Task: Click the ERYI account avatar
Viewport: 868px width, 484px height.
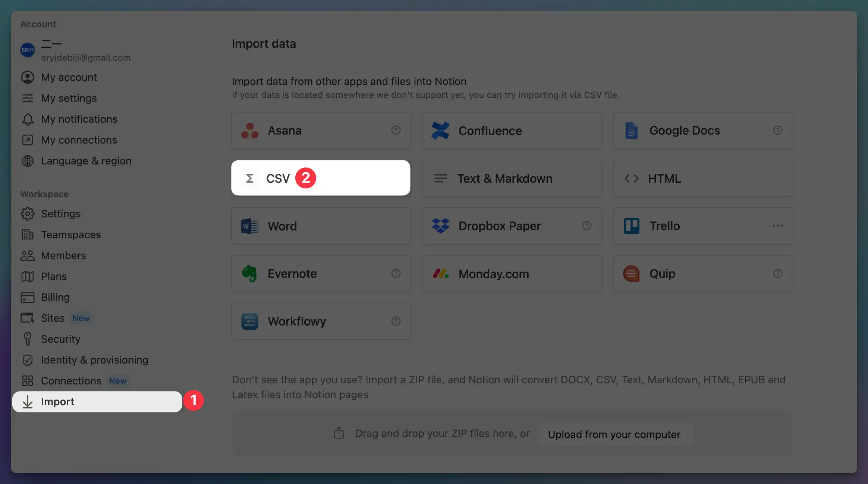Action: pyautogui.click(x=28, y=50)
